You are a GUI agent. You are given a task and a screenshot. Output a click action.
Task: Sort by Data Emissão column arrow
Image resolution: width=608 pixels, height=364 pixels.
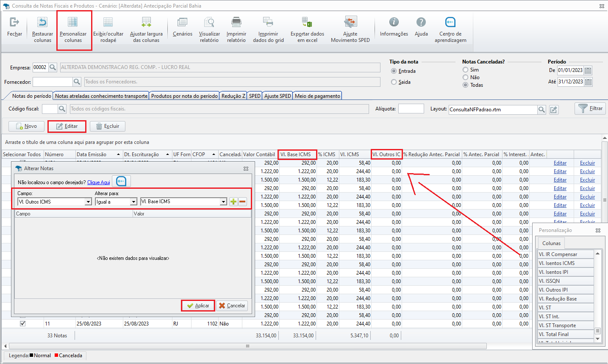pyautogui.click(x=118, y=154)
